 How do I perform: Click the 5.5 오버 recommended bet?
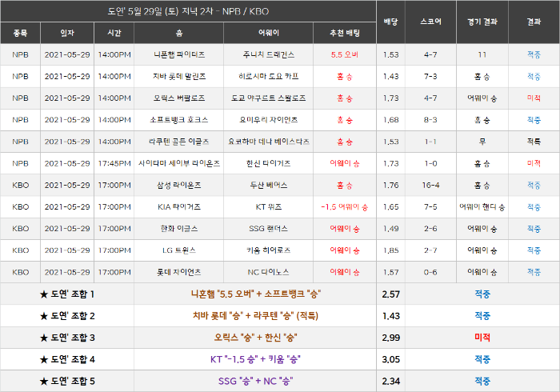[x=345, y=54]
